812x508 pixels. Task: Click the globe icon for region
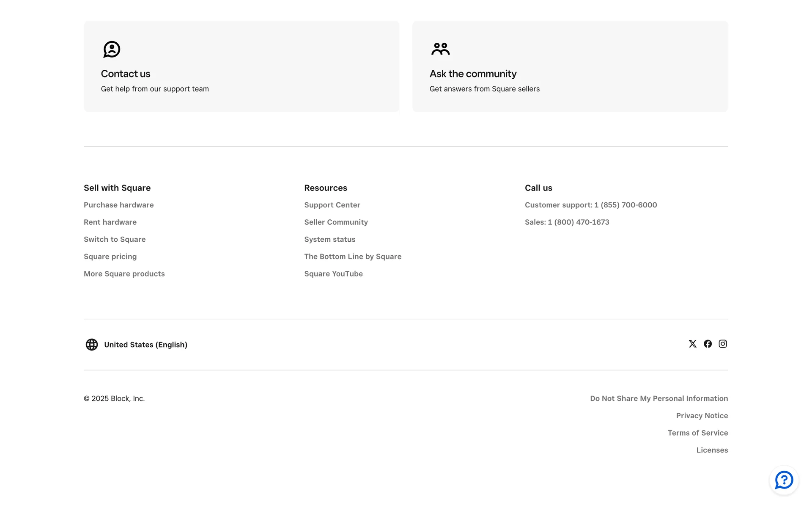coord(92,345)
